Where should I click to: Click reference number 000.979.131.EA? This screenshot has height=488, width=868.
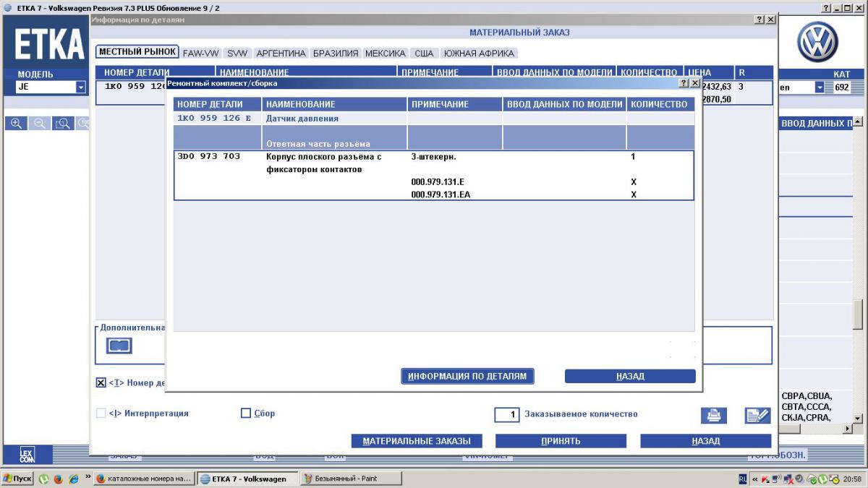(x=441, y=195)
